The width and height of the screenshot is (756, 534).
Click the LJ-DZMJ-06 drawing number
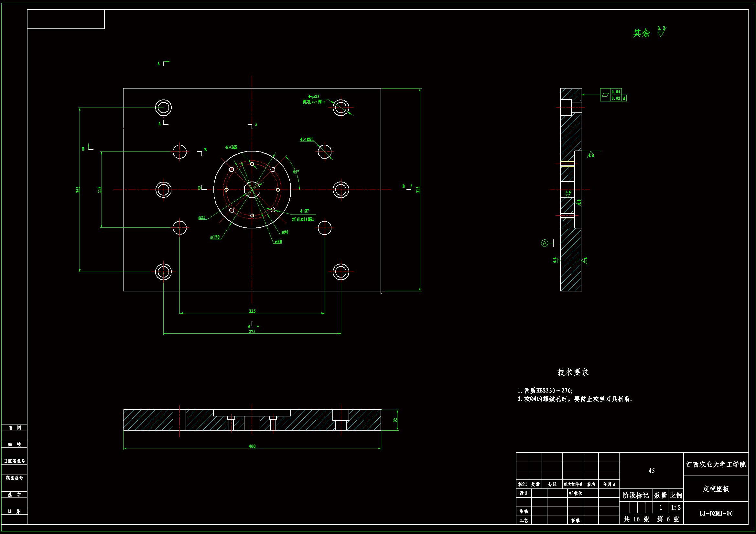click(x=716, y=513)
